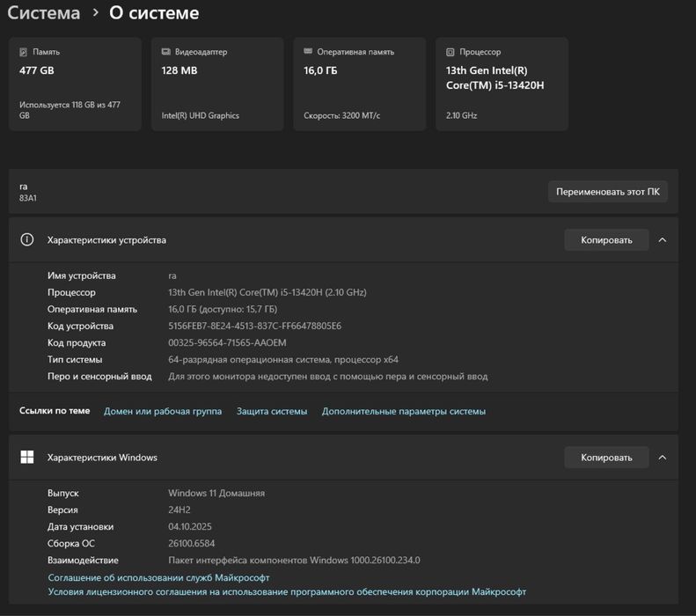The image size is (696, 616).
Task: Click the Пакет интерфейса компонентов Windows value
Action: [x=294, y=561]
